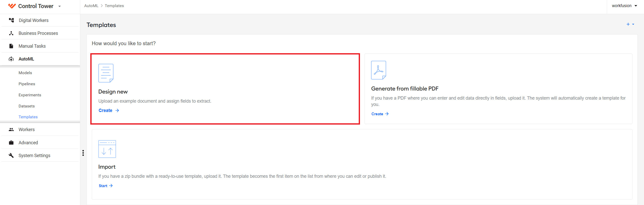
Task: Click the Advanced briefcase icon
Action: click(x=11, y=142)
